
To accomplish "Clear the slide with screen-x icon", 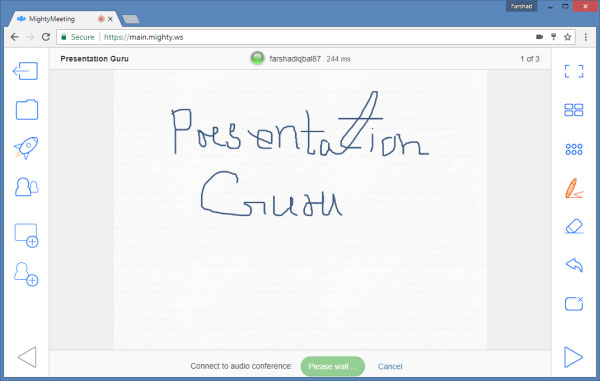I will pyautogui.click(x=574, y=304).
